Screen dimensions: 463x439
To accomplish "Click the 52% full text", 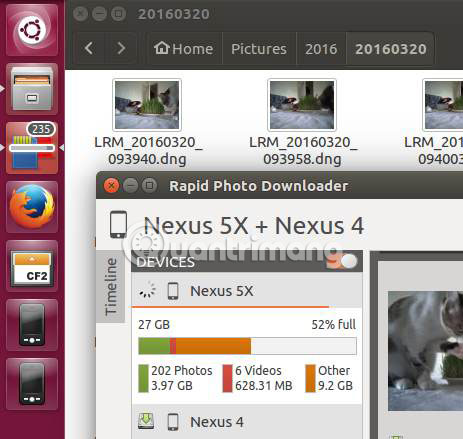I will [x=333, y=324].
